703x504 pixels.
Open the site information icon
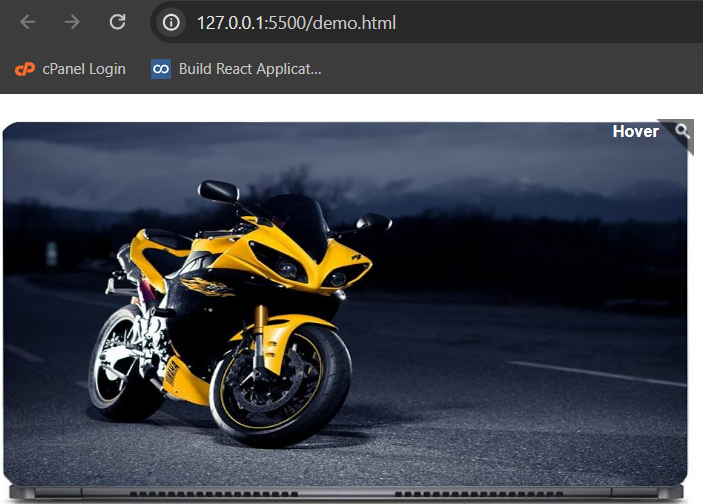coord(171,22)
